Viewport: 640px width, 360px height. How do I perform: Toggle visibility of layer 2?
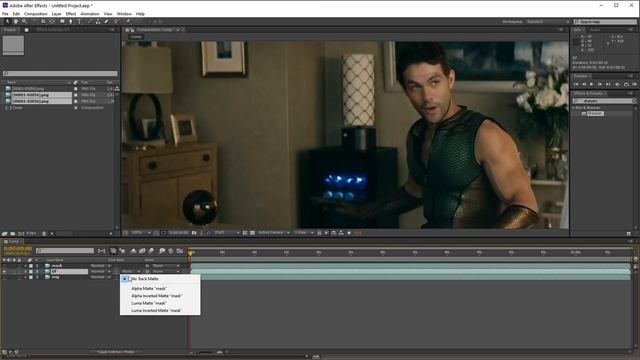4,271
